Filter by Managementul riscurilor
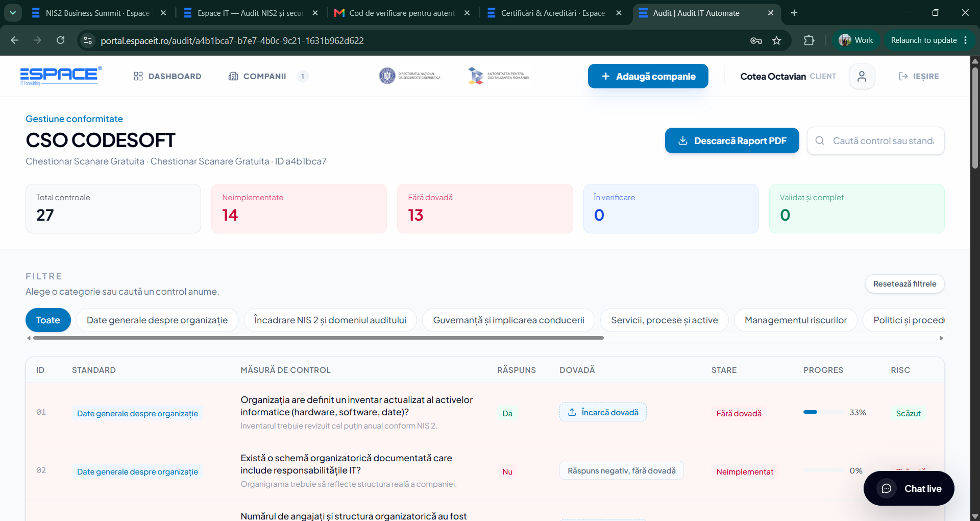This screenshot has height=521, width=980. [x=795, y=320]
